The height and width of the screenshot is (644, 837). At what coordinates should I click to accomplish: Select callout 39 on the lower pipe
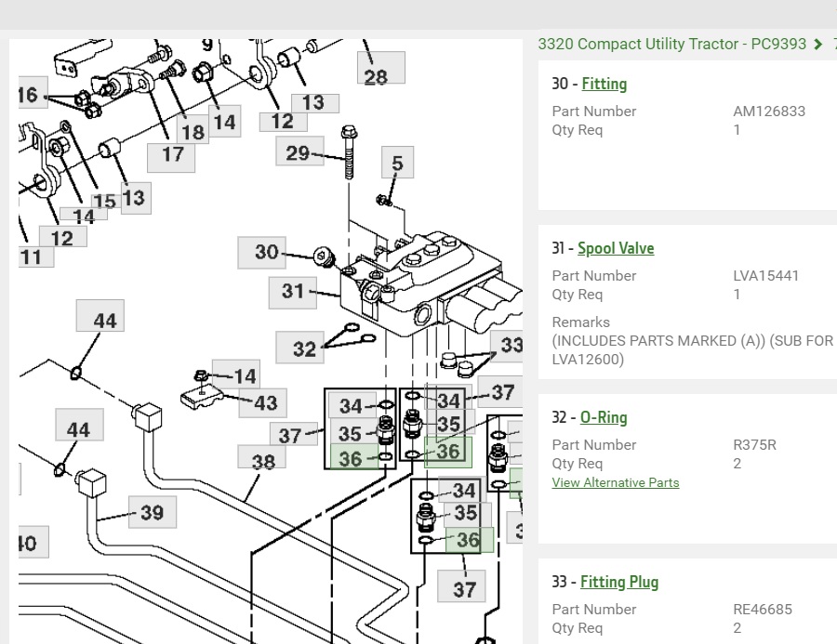[152, 511]
